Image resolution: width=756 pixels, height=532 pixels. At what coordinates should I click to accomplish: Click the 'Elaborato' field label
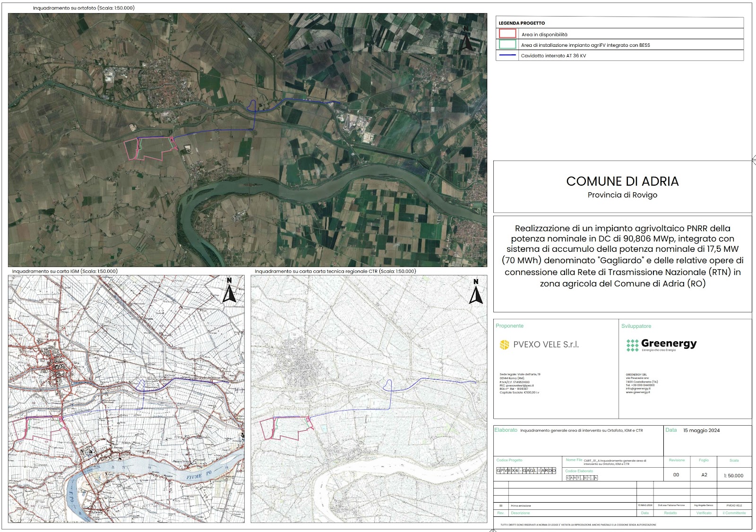coord(506,430)
